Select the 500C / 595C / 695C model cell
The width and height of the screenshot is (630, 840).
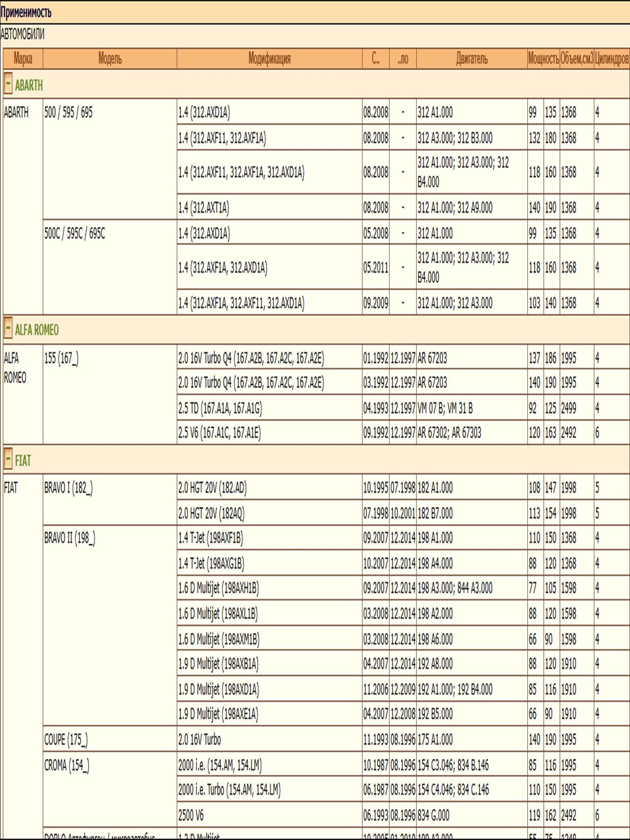tap(74, 234)
